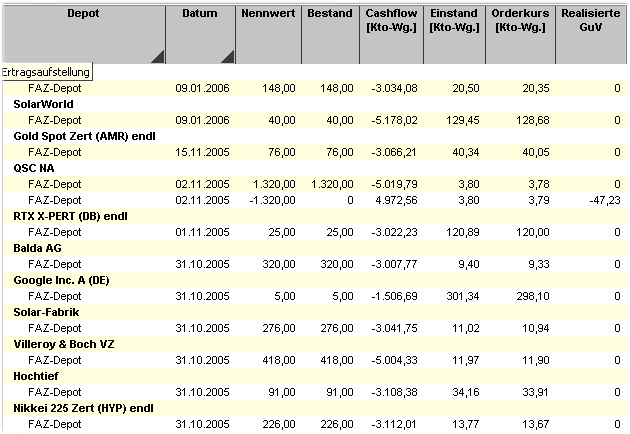Screen dimensions: 630x434
Task: Select the Google Inc. A (DE) row
Action: (x=61, y=280)
